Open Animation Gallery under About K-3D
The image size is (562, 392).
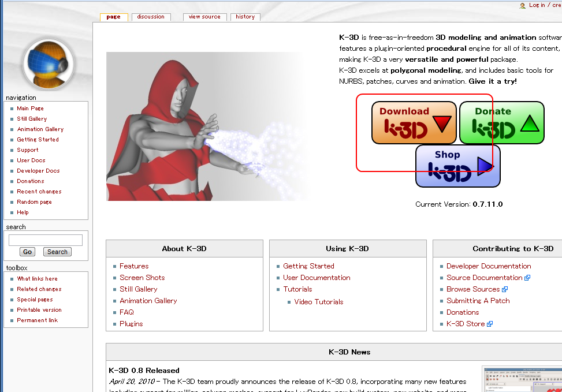click(148, 301)
